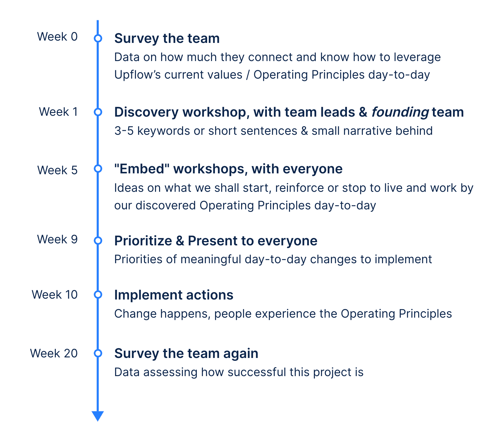Click the "Week 1" label
This screenshot has width=504, height=436.
point(58,112)
